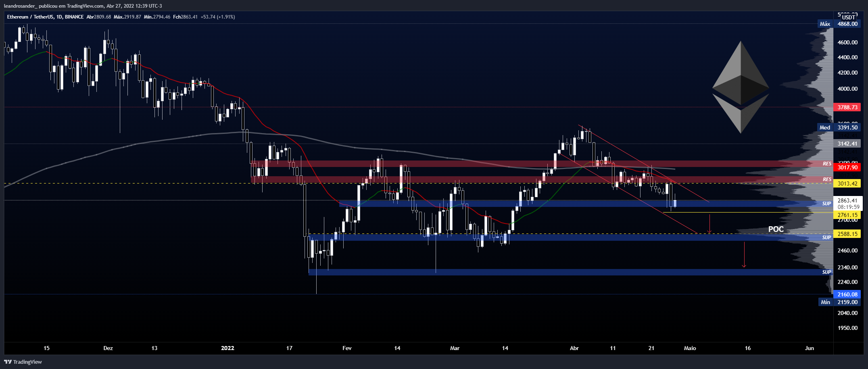Screen dimensions: 868x369
Task: Click the Jun date label on time axis
Action: [810, 348]
